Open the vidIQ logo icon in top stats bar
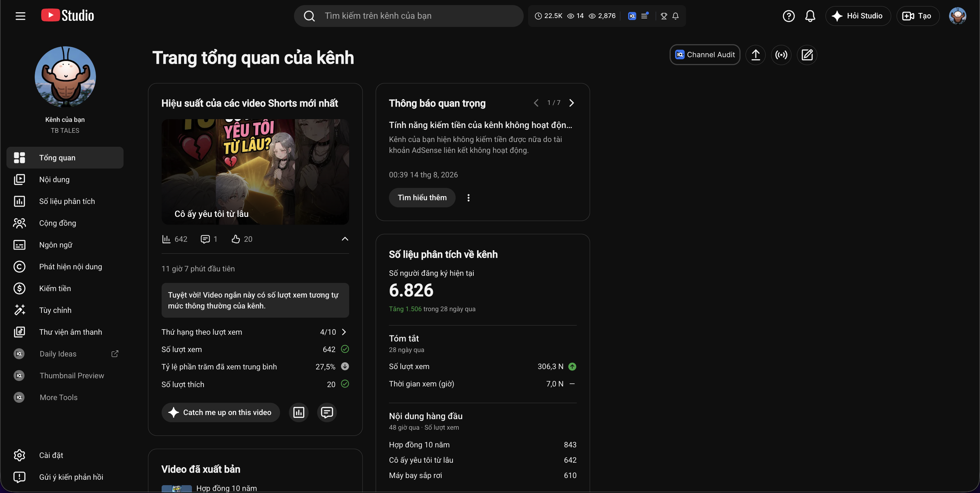980x493 pixels. [x=632, y=16]
